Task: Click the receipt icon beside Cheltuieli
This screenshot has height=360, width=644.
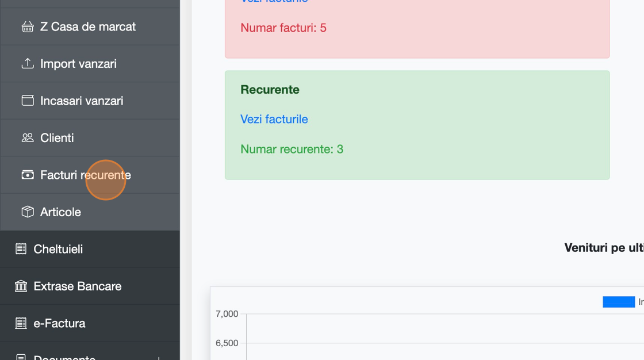Action: [x=21, y=249]
